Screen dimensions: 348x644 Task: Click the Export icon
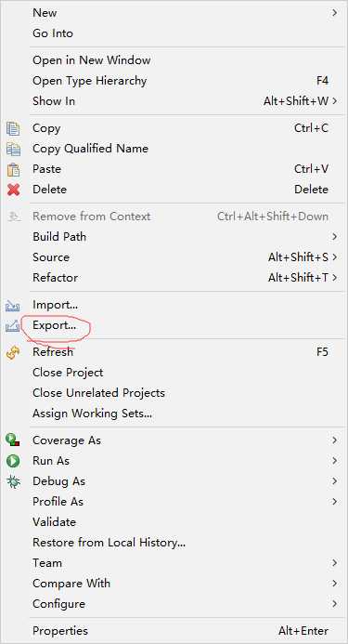coord(13,326)
